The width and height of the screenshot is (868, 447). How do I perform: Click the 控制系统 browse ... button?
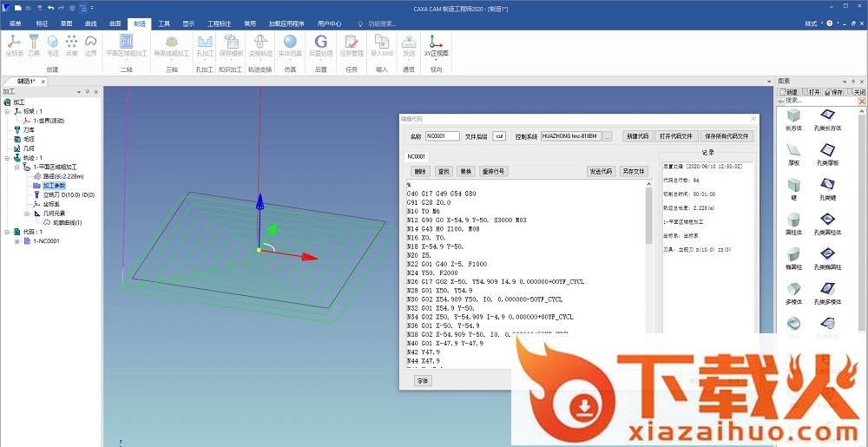pos(608,136)
